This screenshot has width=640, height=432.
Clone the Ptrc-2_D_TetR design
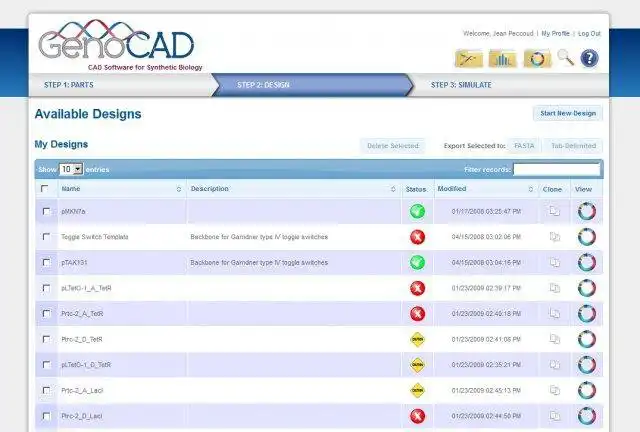(554, 339)
